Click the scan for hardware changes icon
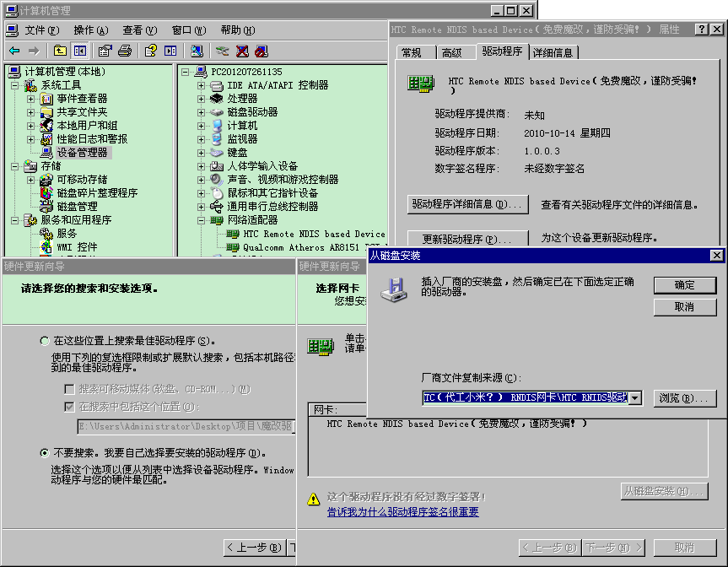Image resolution: width=728 pixels, height=567 pixels. point(197,51)
